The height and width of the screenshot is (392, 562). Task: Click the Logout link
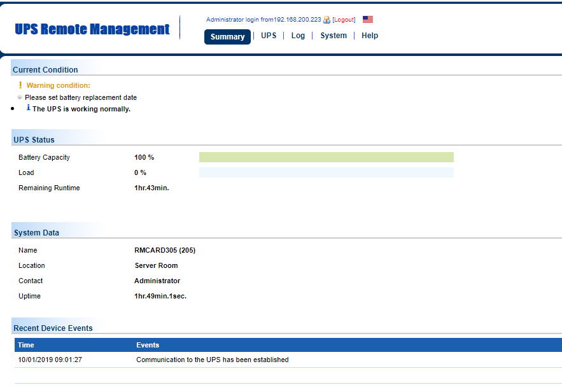coord(344,20)
